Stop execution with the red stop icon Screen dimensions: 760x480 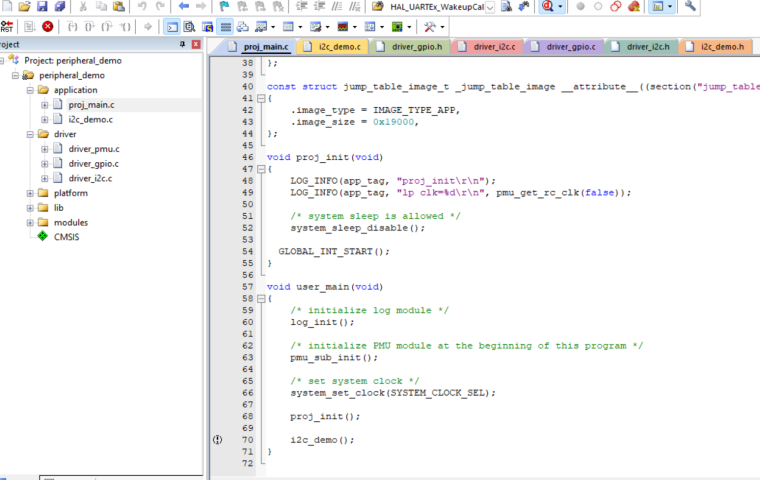tap(48, 26)
